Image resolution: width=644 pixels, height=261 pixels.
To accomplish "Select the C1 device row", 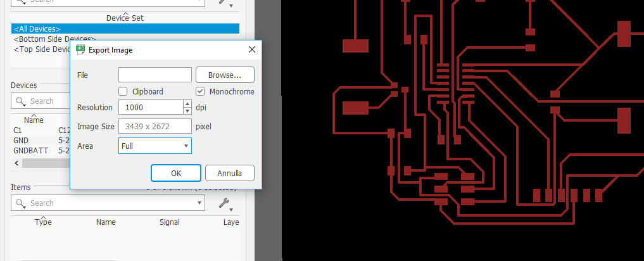I will tap(41, 130).
